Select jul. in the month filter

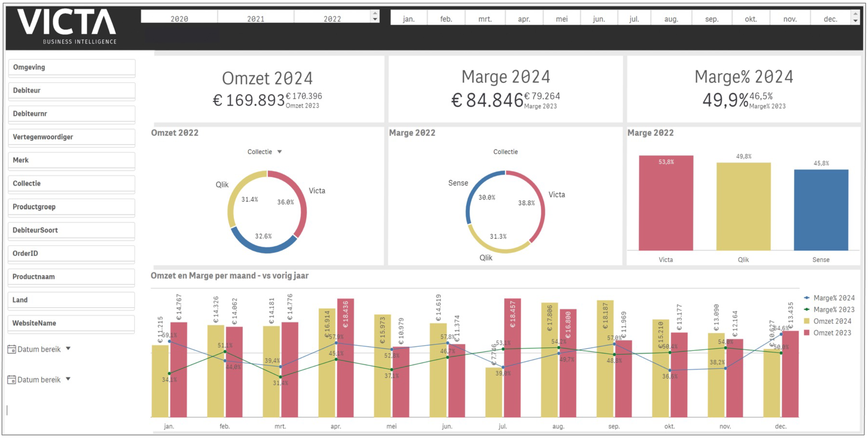pyautogui.click(x=634, y=18)
